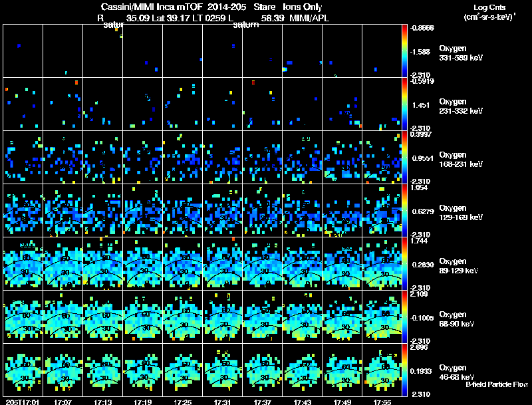
Task: Click the MIMI/APL text in header
Action: [x=309, y=18]
